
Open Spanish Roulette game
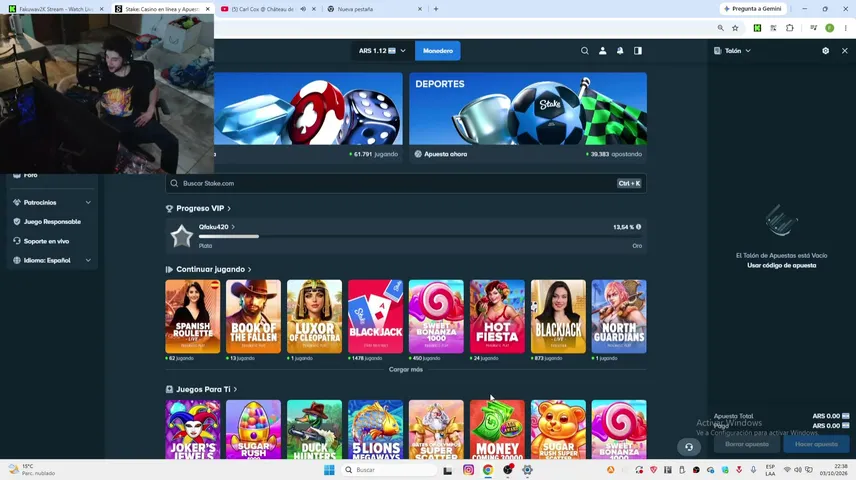tap(193, 317)
